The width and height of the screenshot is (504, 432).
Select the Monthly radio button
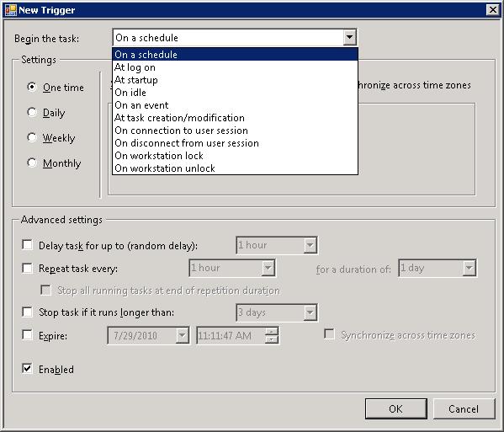32,163
